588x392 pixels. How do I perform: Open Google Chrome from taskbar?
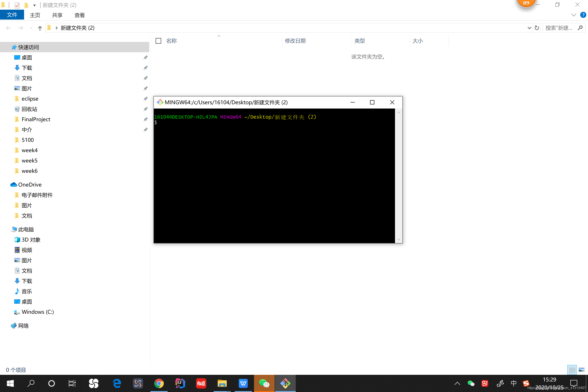pyautogui.click(x=159, y=383)
